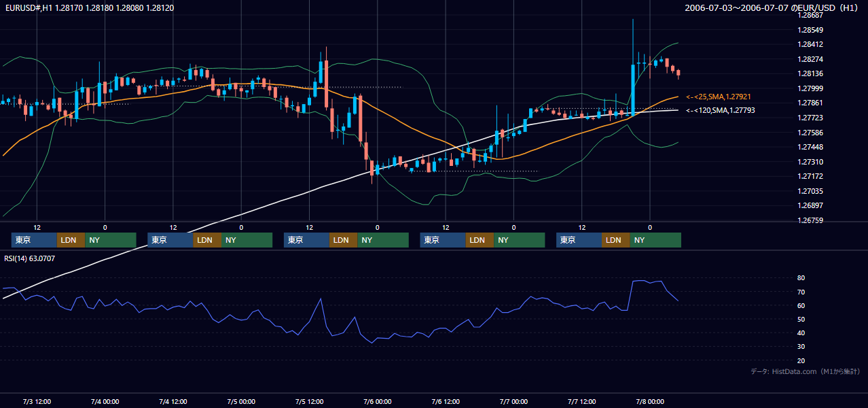Select price axis label 1.27310
Image resolution: width=868 pixels, height=408 pixels.
809,162
